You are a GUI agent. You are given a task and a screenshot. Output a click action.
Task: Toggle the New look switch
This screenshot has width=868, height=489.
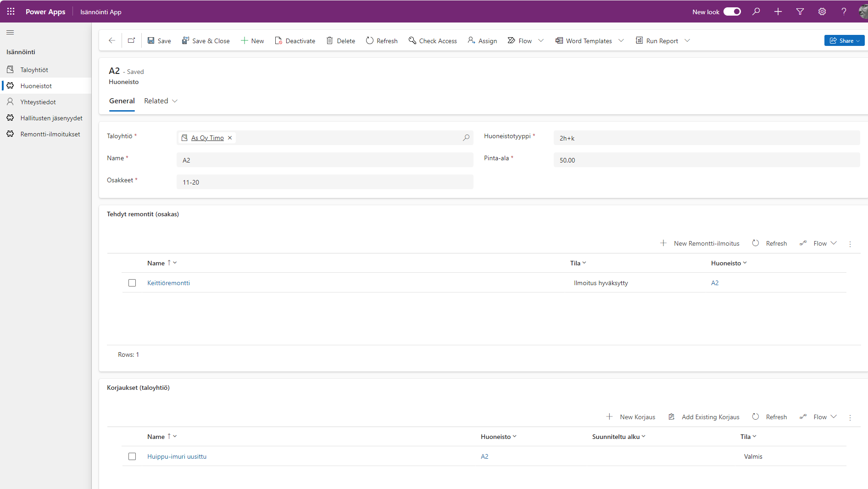click(732, 11)
